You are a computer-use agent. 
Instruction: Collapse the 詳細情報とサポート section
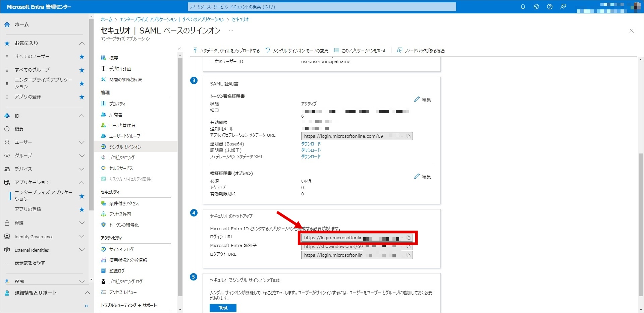click(x=88, y=293)
